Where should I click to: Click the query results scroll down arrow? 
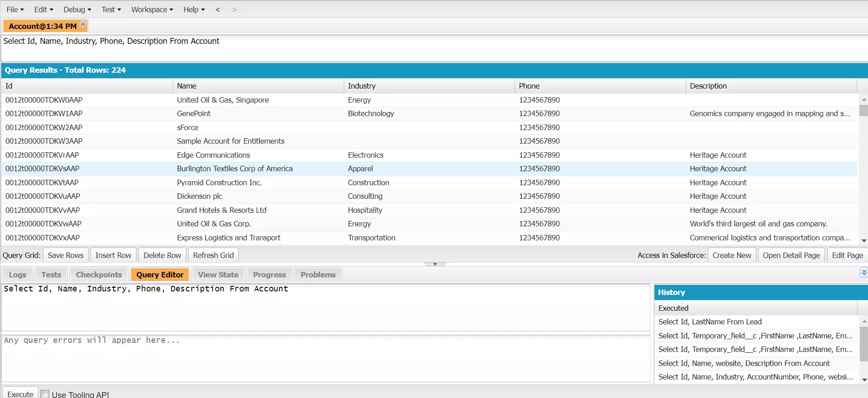click(x=864, y=241)
